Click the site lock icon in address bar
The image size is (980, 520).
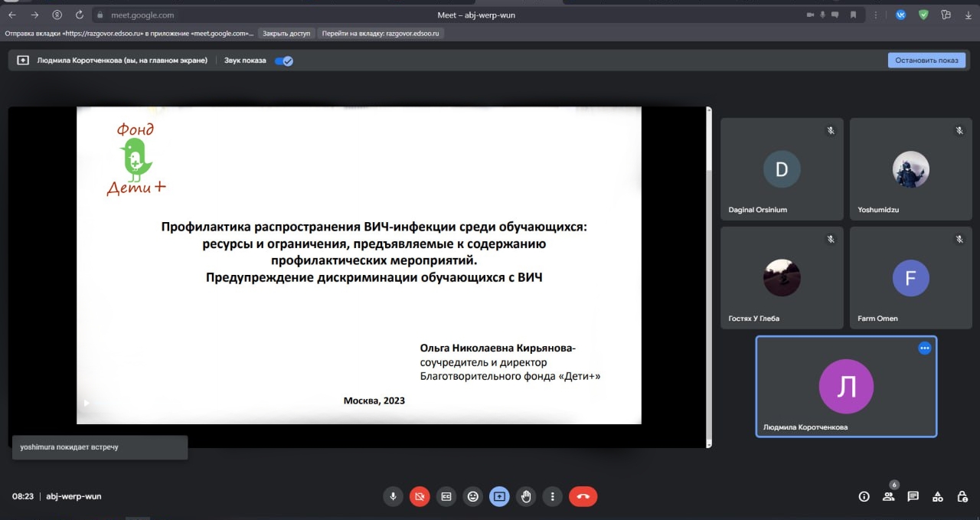(100, 15)
